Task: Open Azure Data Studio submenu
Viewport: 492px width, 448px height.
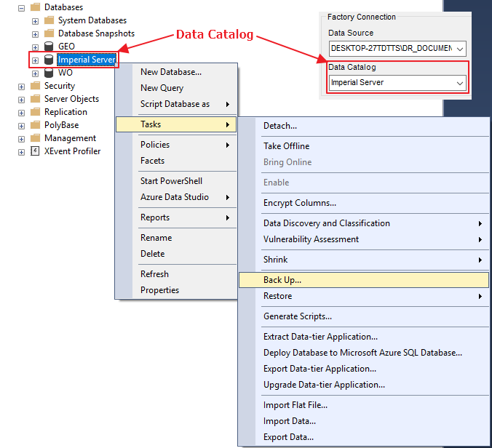Action: [x=176, y=197]
